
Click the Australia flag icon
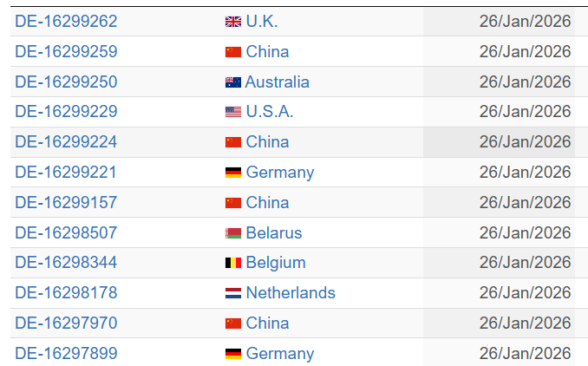click(x=232, y=82)
